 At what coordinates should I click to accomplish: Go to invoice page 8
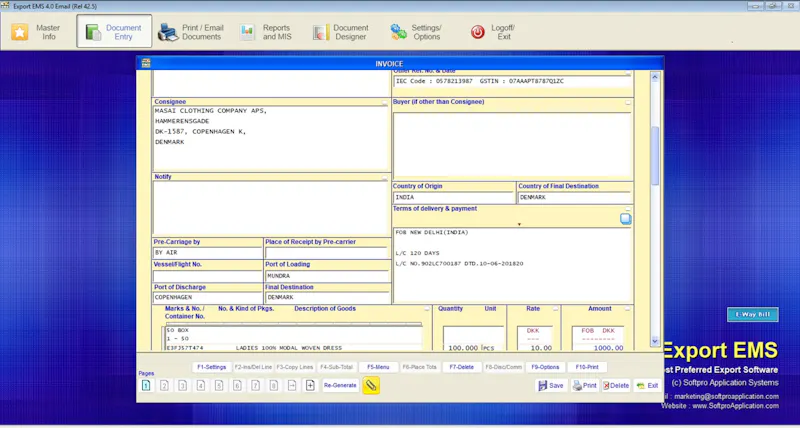(274, 386)
